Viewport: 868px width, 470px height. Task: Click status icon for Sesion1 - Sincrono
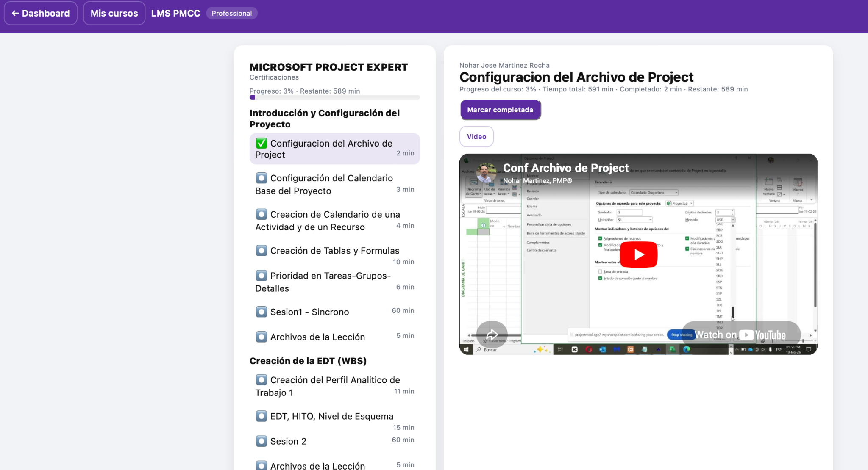[x=262, y=312]
